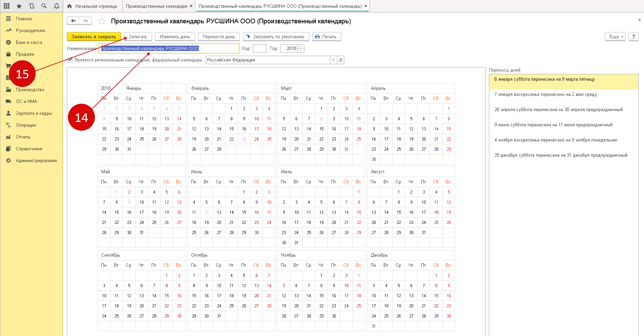Click the Изменить день button
This screenshot has width=644, height=336.
pos(175,36)
